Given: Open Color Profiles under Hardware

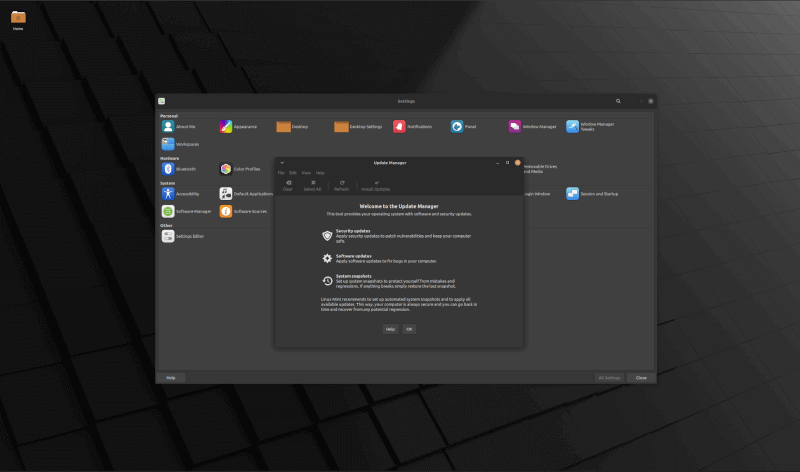Looking at the screenshot, I should coord(240,169).
